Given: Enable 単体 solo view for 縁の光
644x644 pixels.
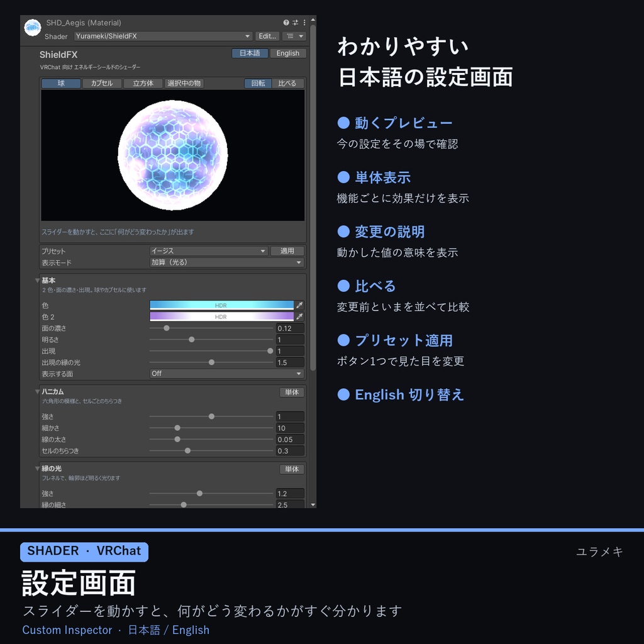Looking at the screenshot, I should pos(292,469).
